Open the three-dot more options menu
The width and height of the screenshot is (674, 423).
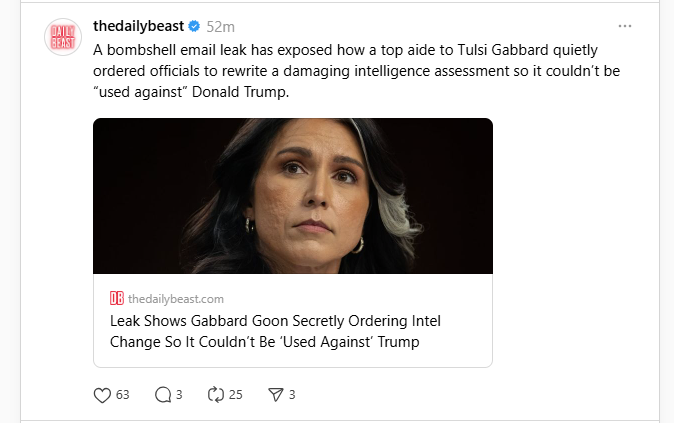tap(625, 26)
